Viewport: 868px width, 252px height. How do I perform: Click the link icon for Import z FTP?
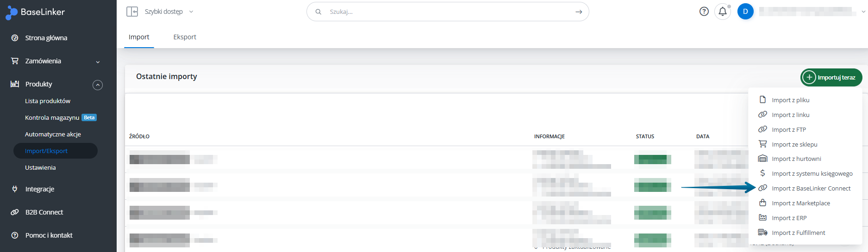(x=762, y=129)
